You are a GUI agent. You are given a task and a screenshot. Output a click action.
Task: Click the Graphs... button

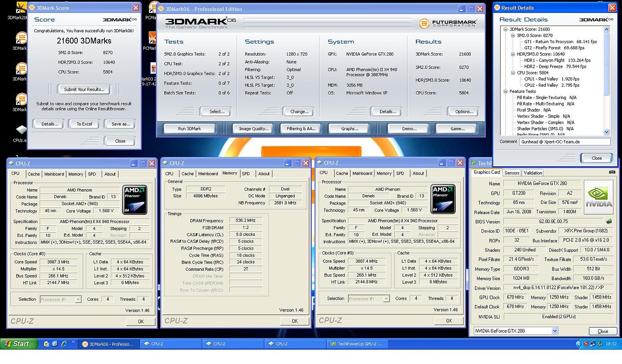pyautogui.click(x=349, y=129)
